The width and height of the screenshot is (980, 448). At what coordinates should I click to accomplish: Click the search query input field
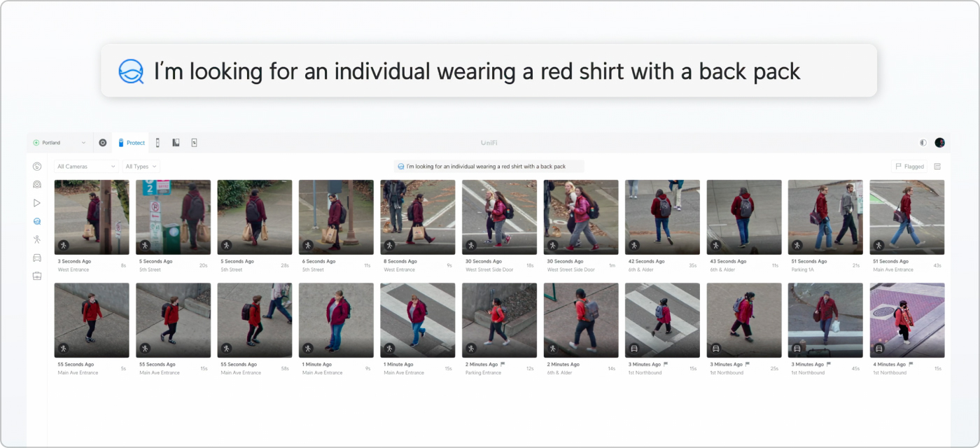(489, 167)
